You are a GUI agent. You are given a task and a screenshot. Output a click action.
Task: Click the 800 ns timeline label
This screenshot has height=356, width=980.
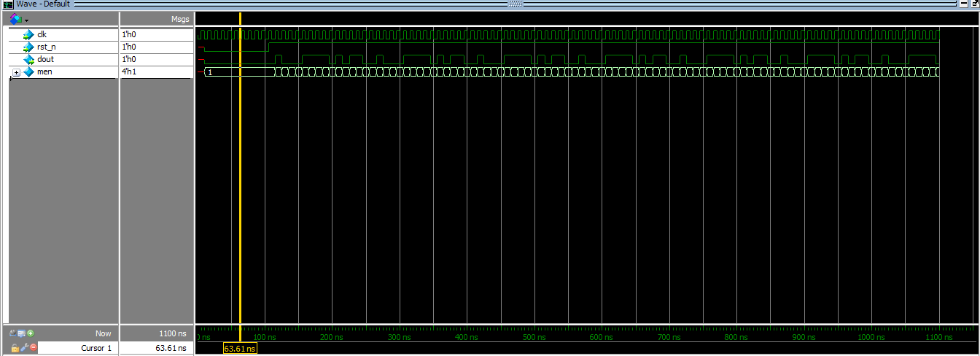point(736,337)
